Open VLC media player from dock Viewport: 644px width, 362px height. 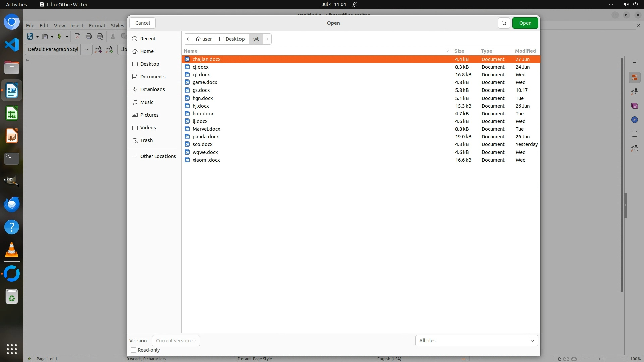coord(12,250)
